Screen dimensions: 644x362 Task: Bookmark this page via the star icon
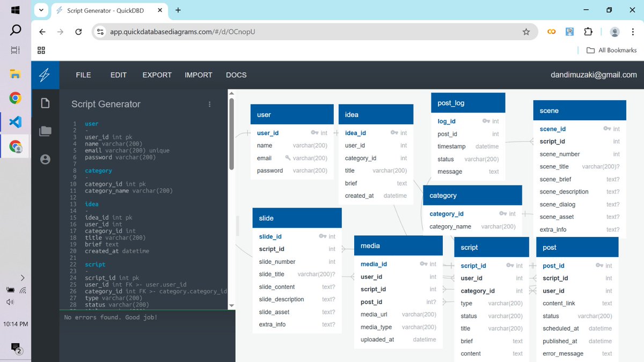pos(526,32)
